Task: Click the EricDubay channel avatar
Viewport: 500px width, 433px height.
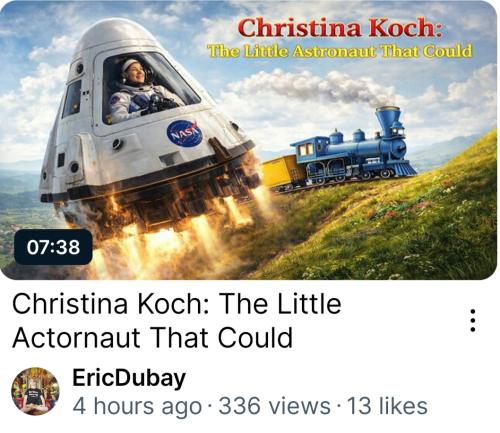Action: (x=35, y=391)
